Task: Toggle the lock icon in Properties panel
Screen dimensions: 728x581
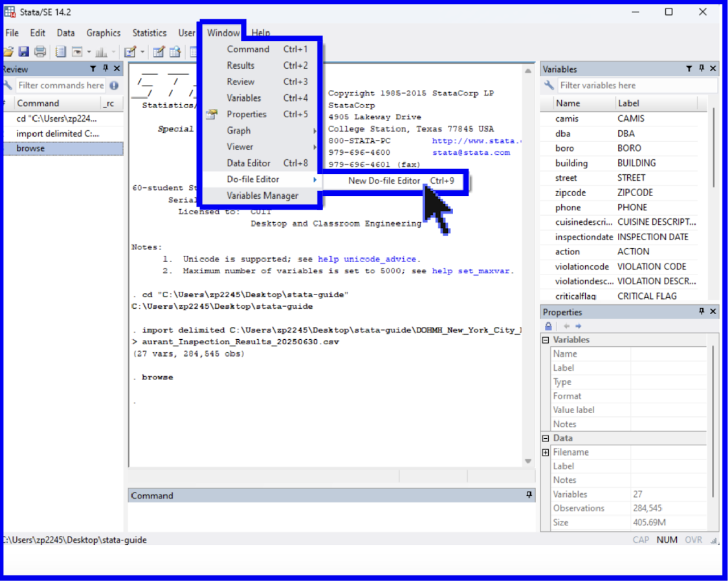Action: coord(548,326)
